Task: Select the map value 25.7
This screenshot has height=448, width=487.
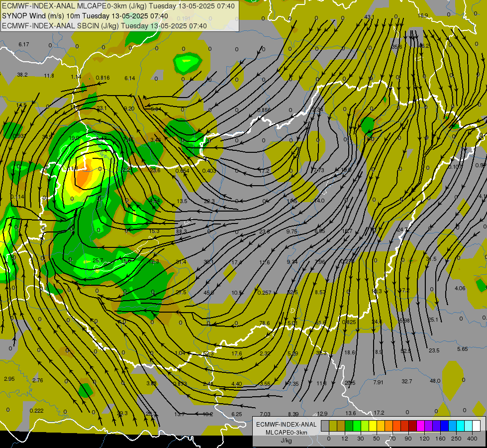Action: [x=98, y=260]
